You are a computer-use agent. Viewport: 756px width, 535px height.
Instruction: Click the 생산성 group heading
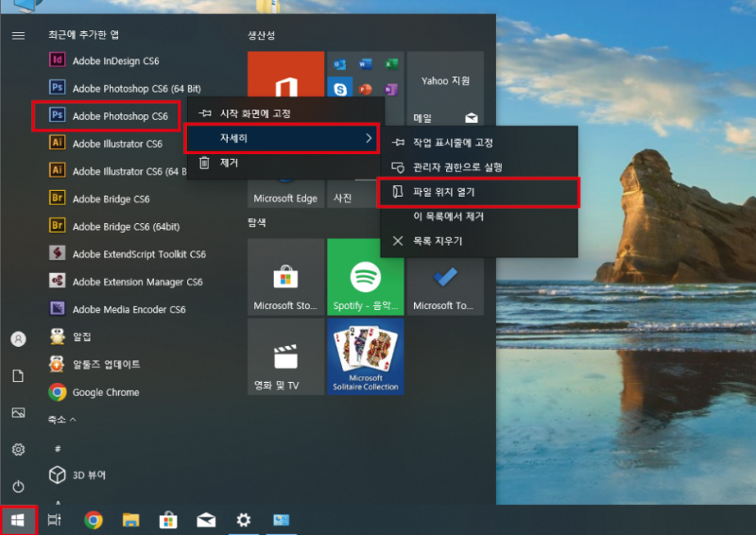(262, 35)
